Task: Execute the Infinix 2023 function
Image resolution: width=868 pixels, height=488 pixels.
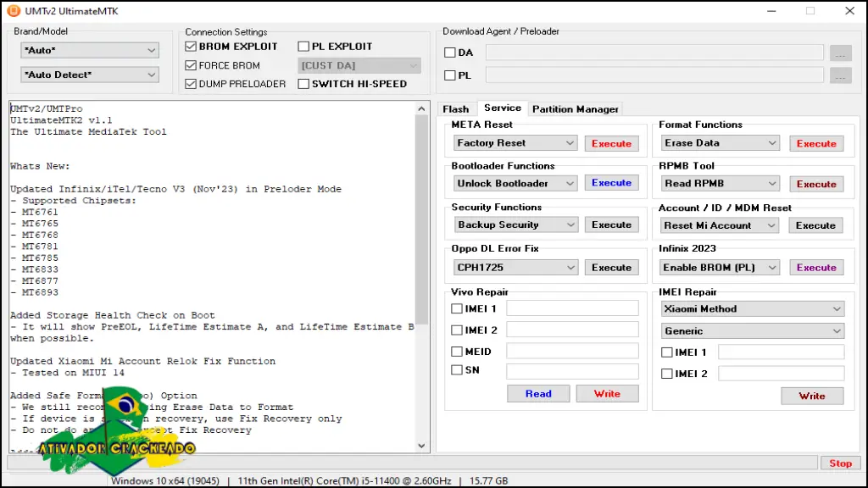Action: pos(816,267)
